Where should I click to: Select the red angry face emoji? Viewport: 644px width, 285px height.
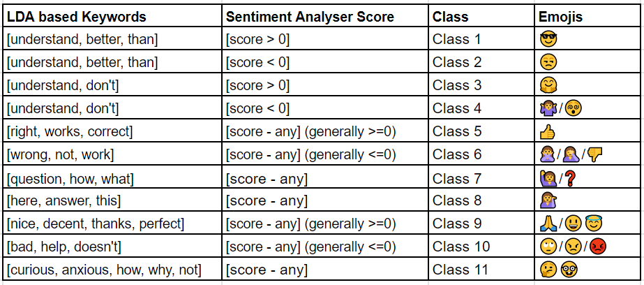(x=597, y=247)
